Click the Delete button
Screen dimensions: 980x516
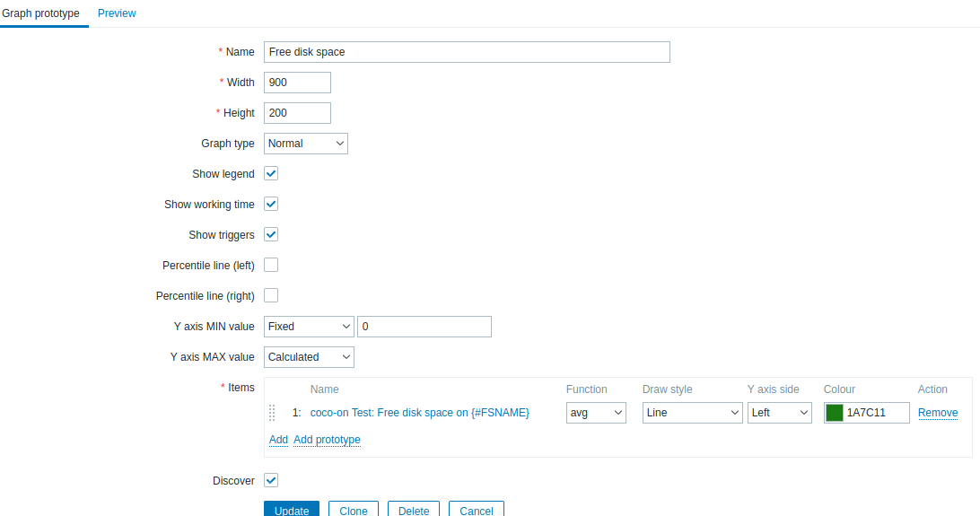pos(413,509)
